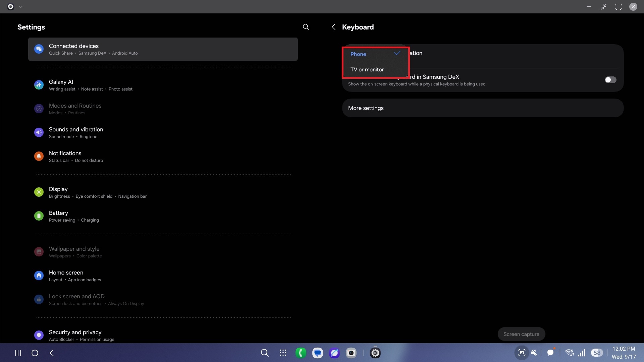Open the Messages app in the taskbar
The height and width of the screenshot is (362, 644).
pyautogui.click(x=318, y=353)
